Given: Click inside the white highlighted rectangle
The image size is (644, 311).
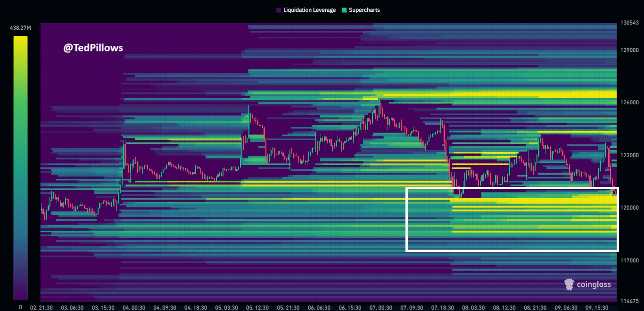Looking at the screenshot, I should [512, 219].
